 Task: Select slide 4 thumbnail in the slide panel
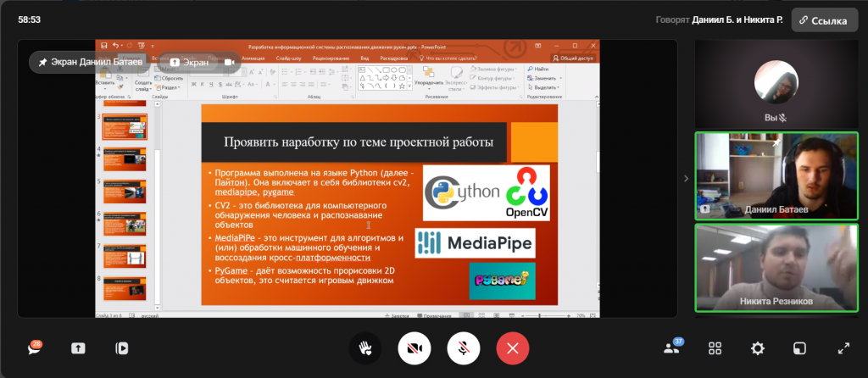(x=125, y=158)
